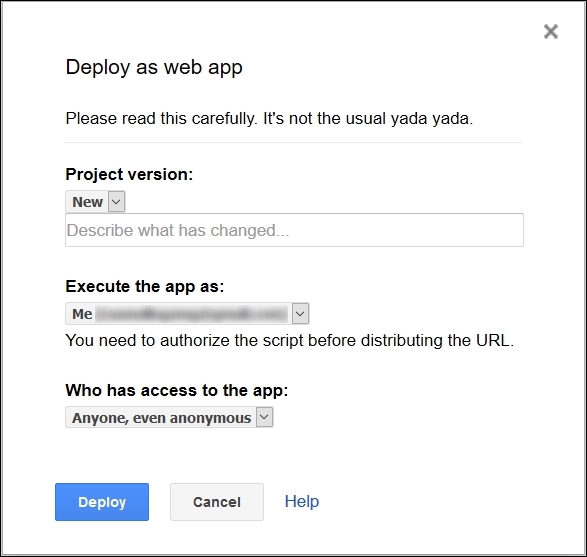Click the authorize the script notice text

pos(290,341)
